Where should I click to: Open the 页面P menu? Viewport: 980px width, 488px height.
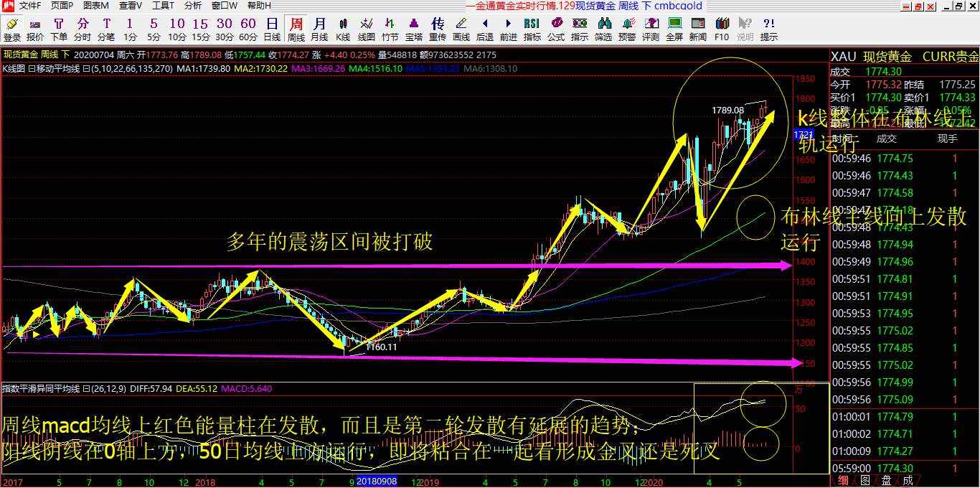click(62, 6)
